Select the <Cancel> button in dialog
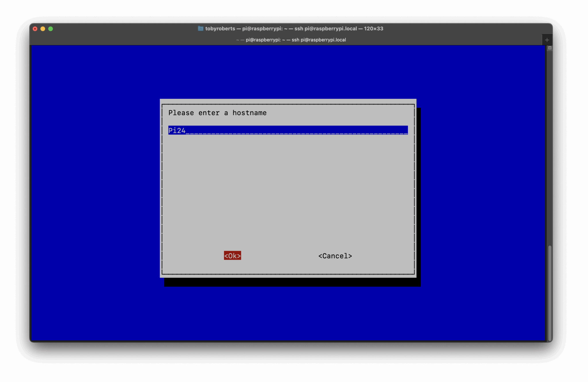 (x=335, y=256)
